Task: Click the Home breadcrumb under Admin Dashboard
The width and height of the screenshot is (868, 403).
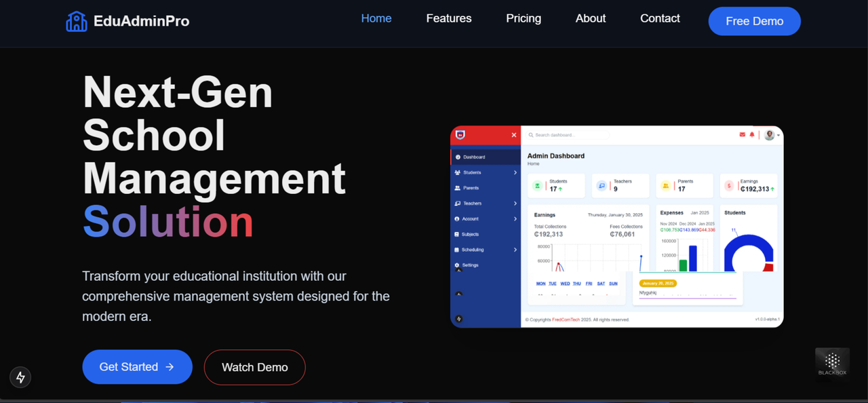Action: [x=533, y=164]
